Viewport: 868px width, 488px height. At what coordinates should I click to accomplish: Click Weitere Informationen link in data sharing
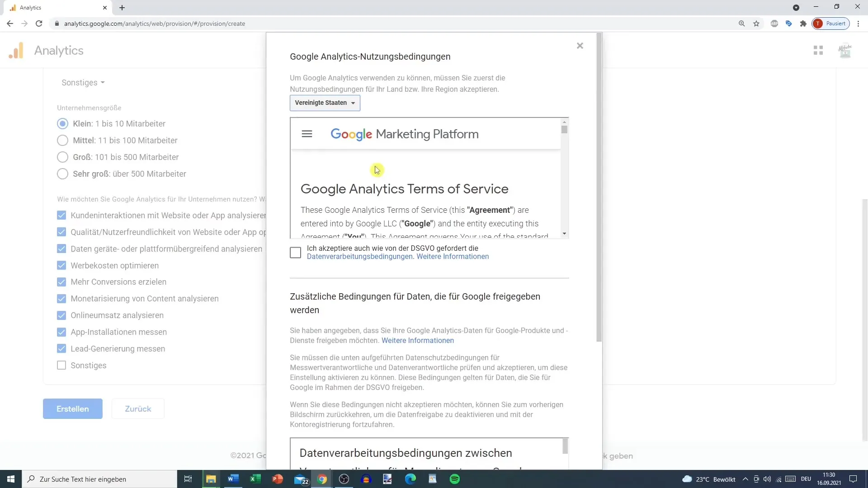(x=418, y=341)
